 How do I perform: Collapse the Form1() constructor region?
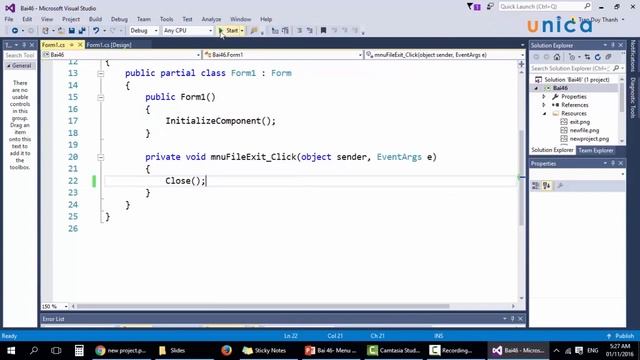point(100,98)
